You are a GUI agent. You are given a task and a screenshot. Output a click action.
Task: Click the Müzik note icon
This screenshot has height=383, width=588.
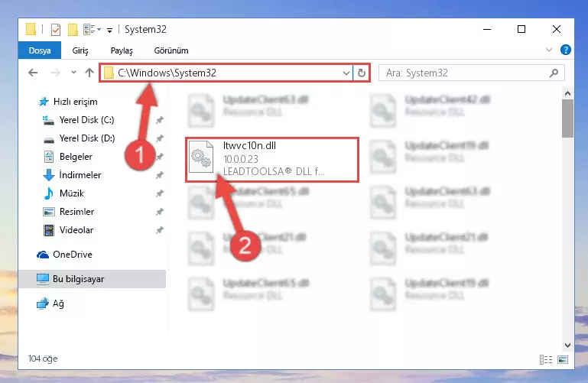tap(48, 193)
